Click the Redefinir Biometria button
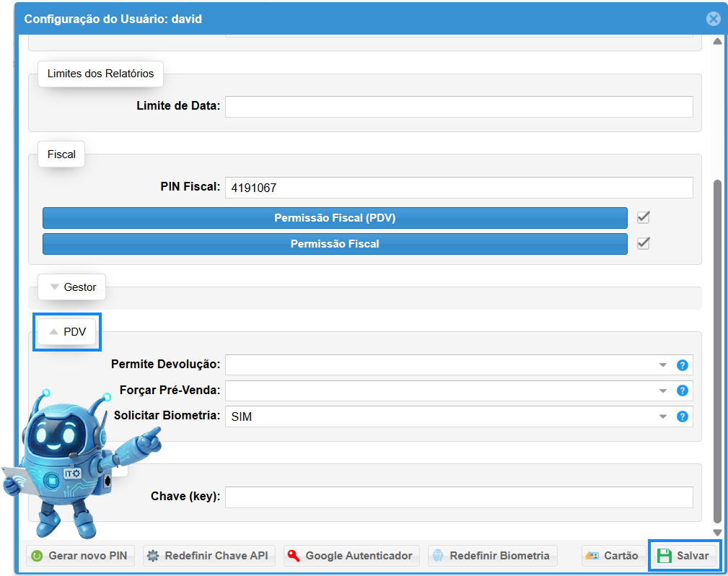This screenshot has height=576, width=728. tap(492, 556)
